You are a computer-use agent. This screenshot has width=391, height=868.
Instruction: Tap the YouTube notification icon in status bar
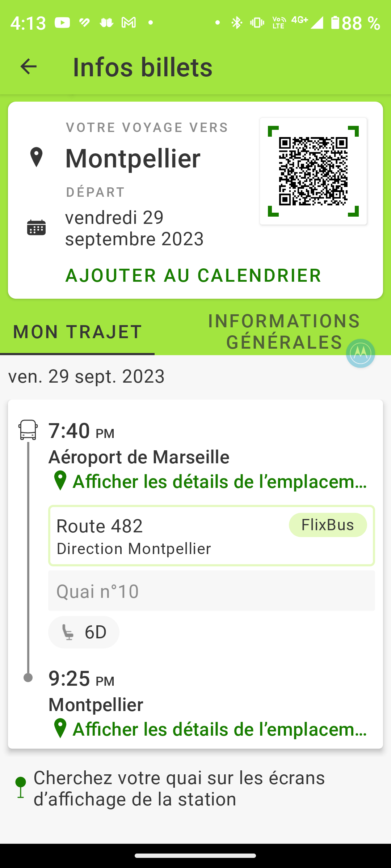tap(62, 23)
